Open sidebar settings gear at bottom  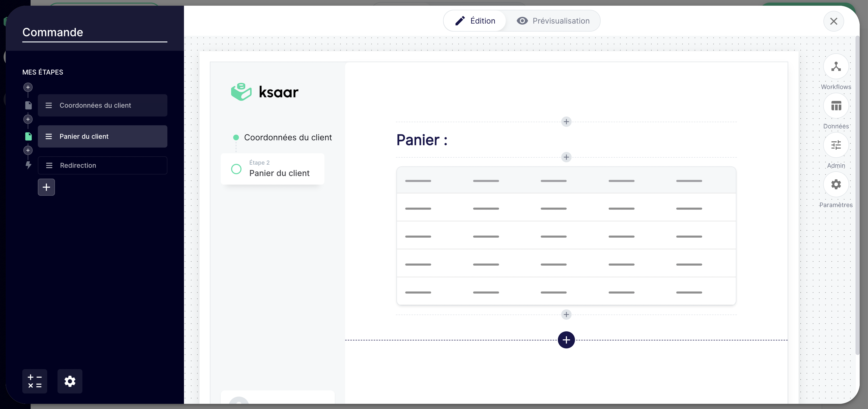click(70, 381)
